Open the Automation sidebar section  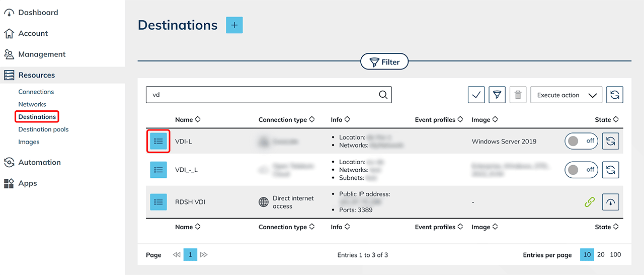39,162
